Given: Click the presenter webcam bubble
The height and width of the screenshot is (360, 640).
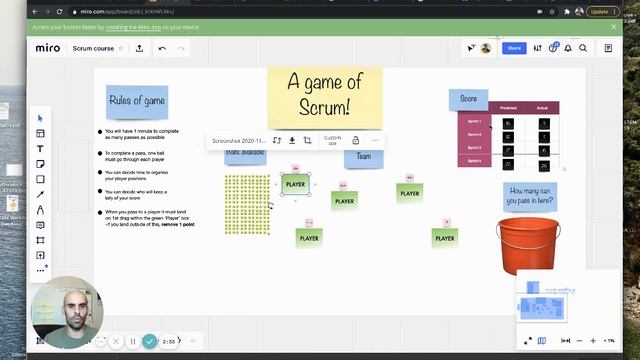Looking at the screenshot, I should click(x=67, y=313).
